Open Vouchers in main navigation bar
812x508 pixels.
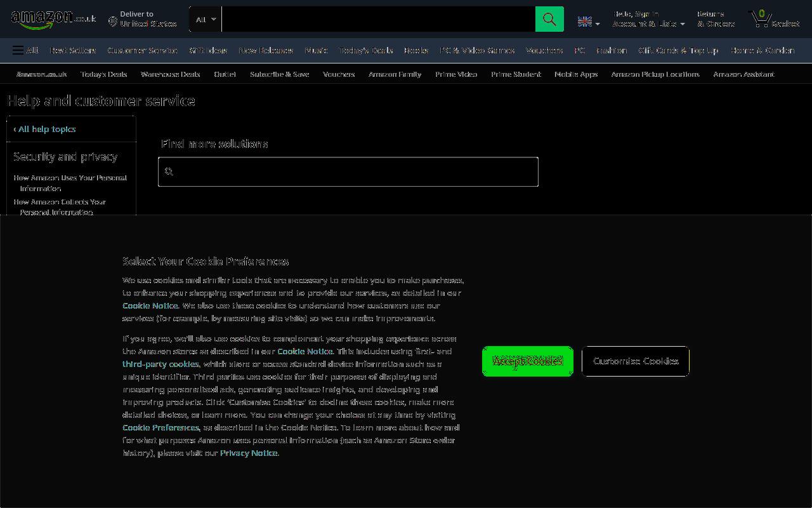[544, 50]
